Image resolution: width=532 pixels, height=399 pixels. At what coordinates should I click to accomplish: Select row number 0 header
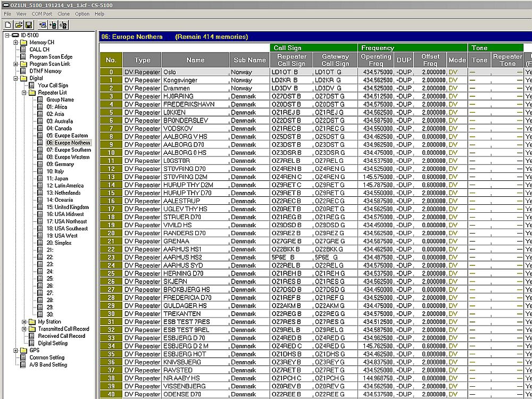tap(111, 72)
